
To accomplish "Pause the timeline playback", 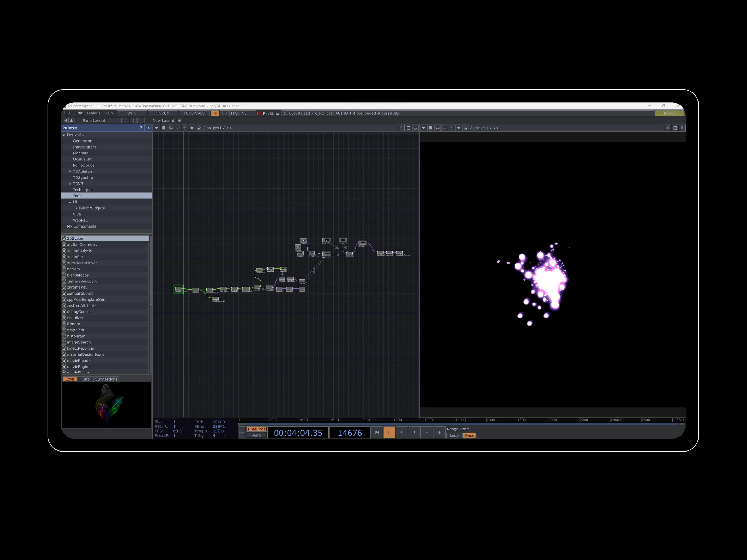I will coord(389,432).
